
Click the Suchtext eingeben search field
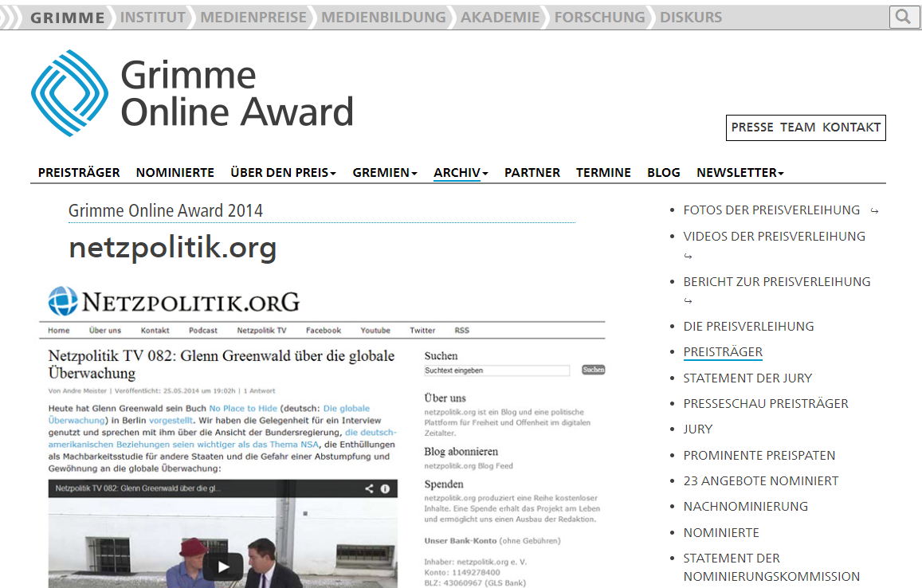click(497, 370)
